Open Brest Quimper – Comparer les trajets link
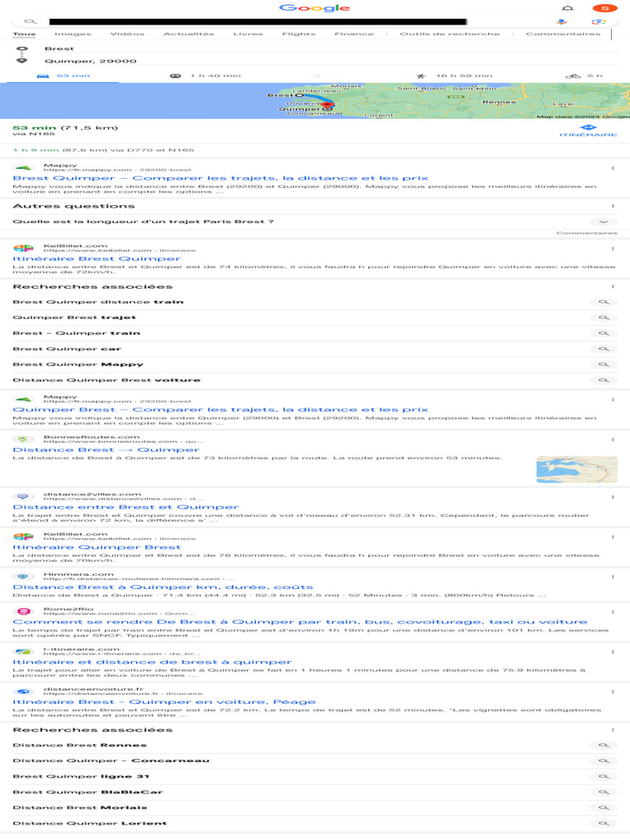Image resolution: width=630 pixels, height=840 pixels. 220,178
